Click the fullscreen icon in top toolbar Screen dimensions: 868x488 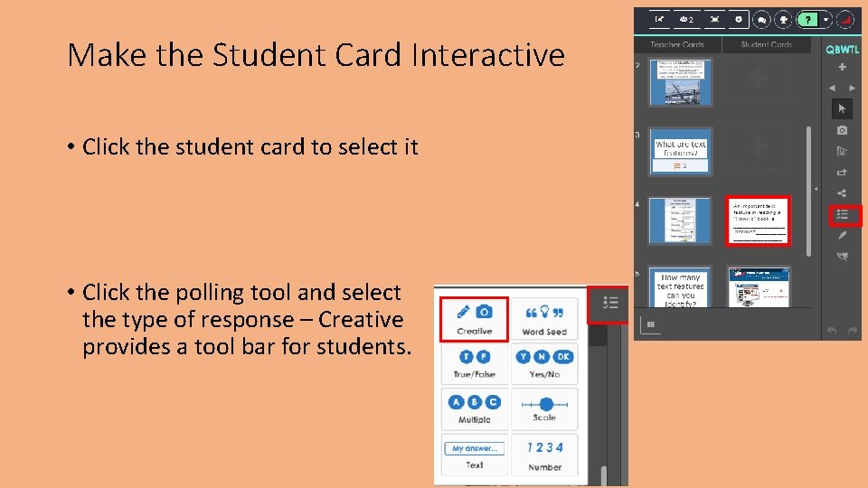tap(714, 19)
